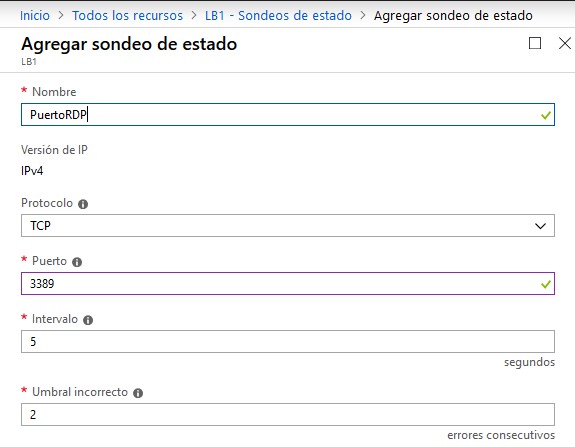Maximize the Agregar sondeo de estado pane
The width and height of the screenshot is (575, 447).
click(535, 43)
